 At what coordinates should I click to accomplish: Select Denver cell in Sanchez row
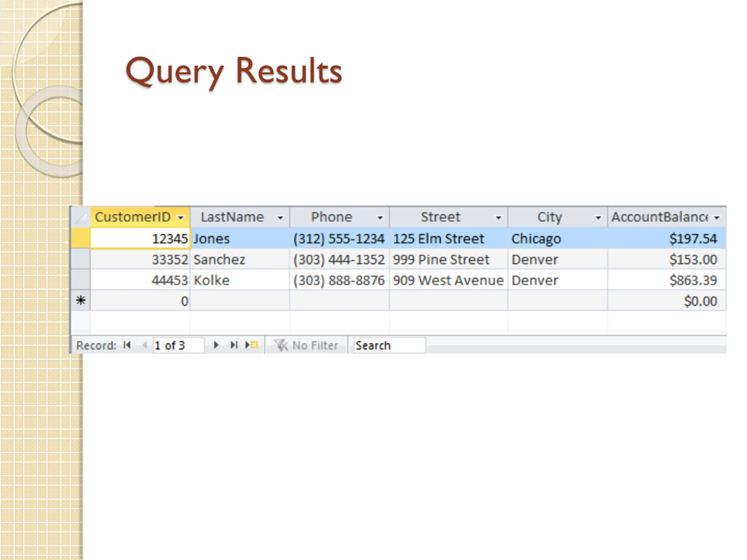[558, 259]
